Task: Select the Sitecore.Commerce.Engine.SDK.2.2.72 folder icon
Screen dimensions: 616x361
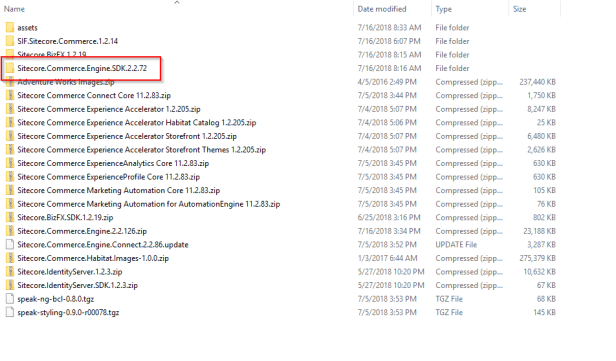Action: (x=10, y=68)
